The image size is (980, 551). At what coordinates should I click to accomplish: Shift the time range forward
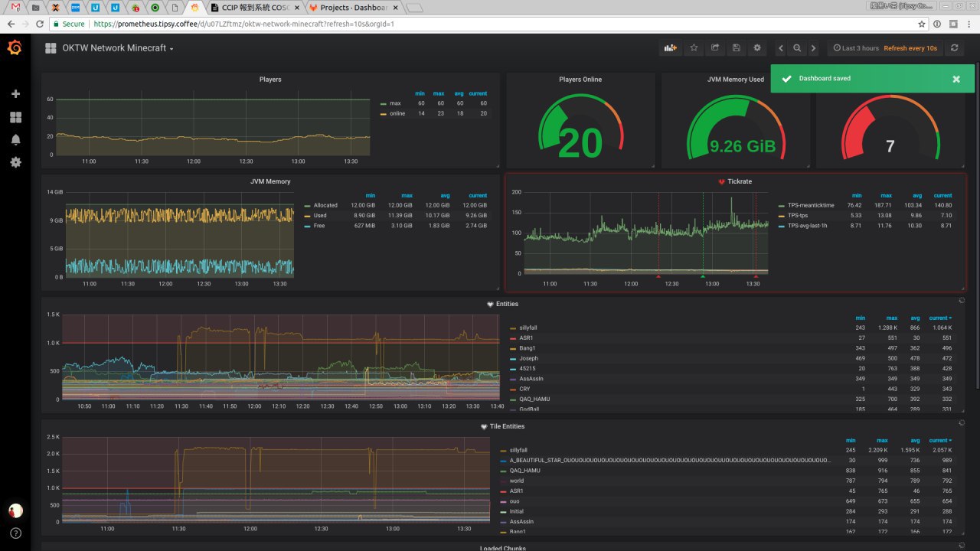[x=813, y=48]
